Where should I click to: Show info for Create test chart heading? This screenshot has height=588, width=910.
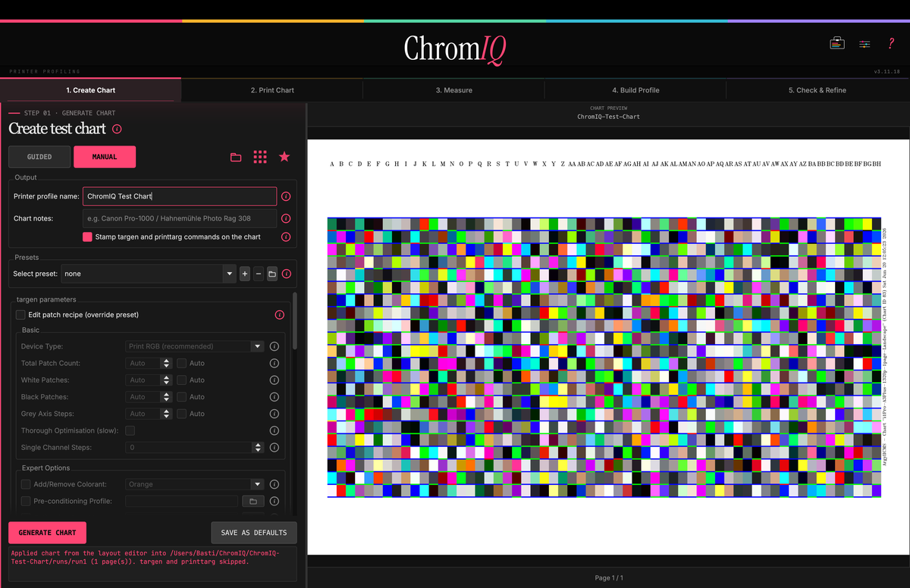click(x=117, y=129)
